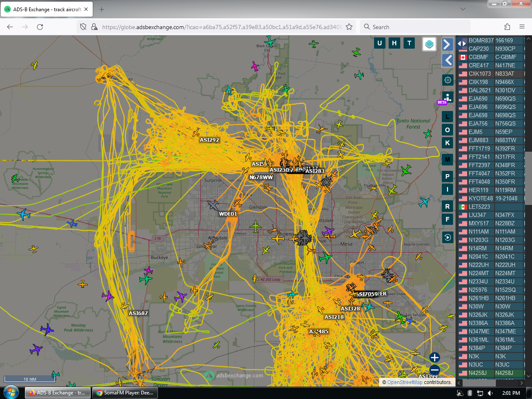
Task: Toggle the R button on the map
Action: click(447, 206)
